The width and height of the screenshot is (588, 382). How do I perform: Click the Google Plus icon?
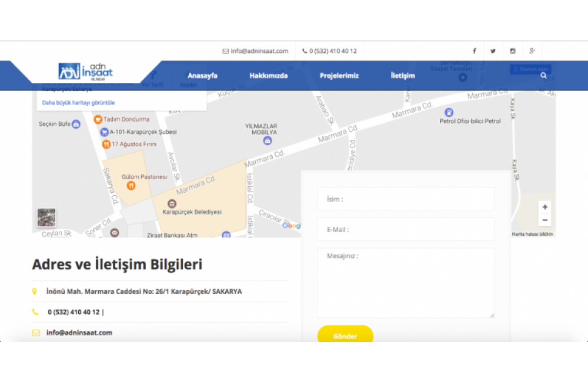pyautogui.click(x=532, y=51)
